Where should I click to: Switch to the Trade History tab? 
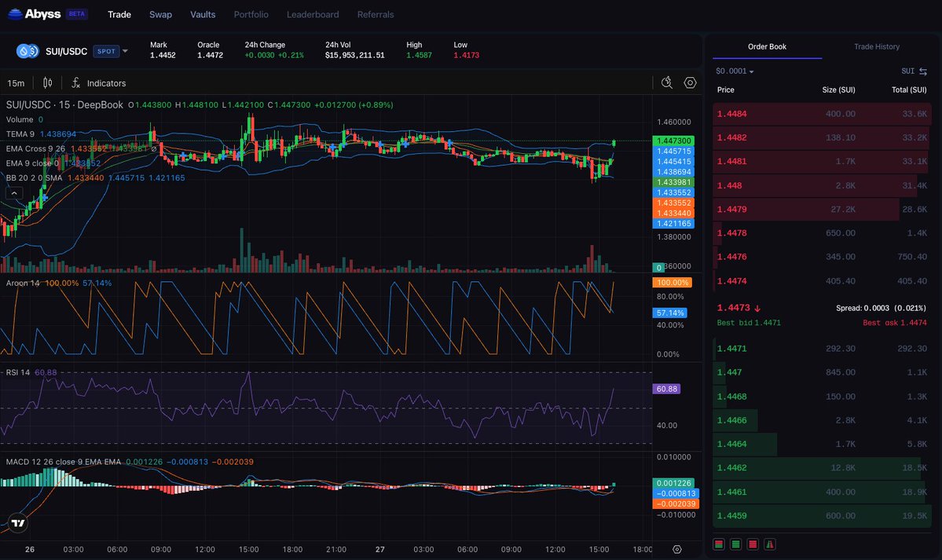[876, 46]
